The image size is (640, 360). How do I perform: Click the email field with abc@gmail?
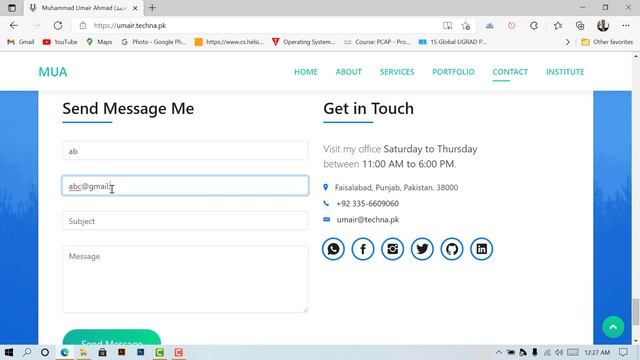185,186
